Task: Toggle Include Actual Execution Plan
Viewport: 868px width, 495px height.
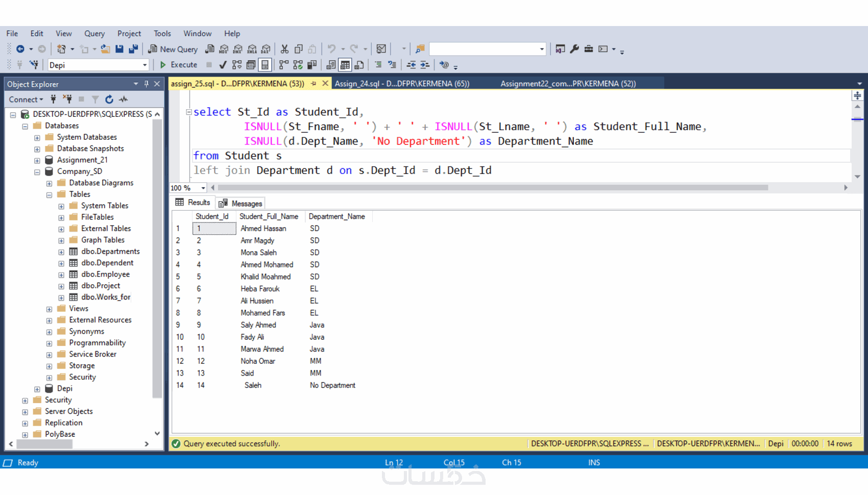Action: pos(284,65)
